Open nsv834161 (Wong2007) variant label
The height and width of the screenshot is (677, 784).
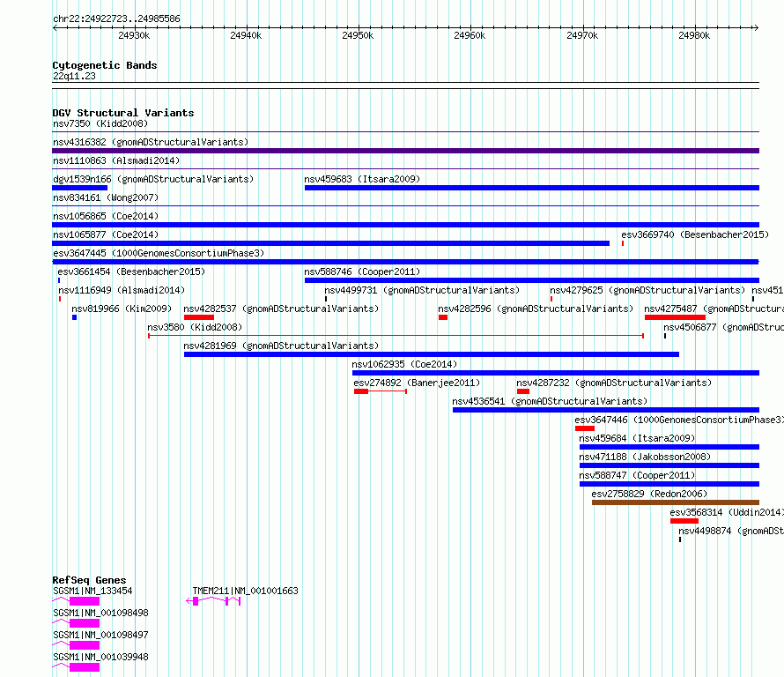click(106, 197)
